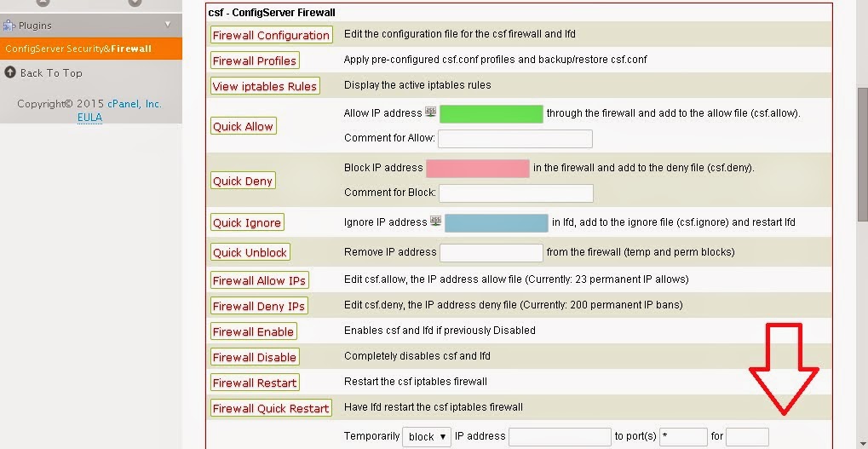Follow the cPanel, Inc. link
The height and width of the screenshot is (449, 868).
click(135, 104)
